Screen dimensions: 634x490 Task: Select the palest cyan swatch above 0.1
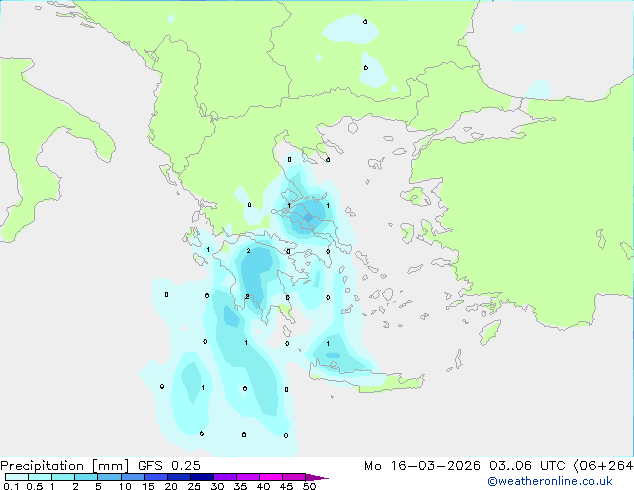pyautogui.click(x=17, y=477)
